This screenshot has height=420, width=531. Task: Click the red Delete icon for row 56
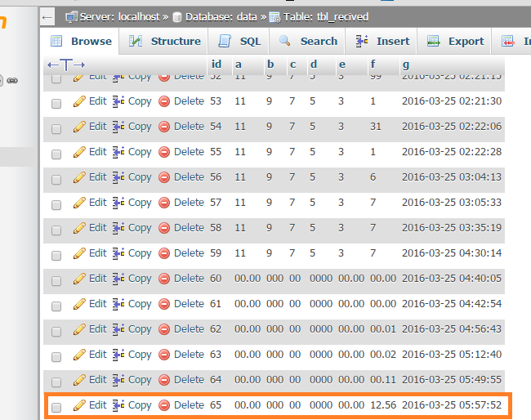[x=164, y=177]
